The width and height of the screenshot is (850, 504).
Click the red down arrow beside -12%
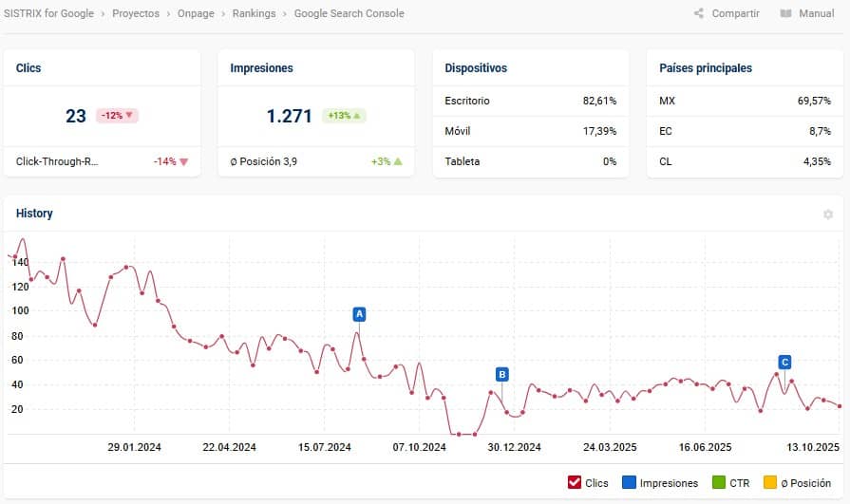click(129, 116)
